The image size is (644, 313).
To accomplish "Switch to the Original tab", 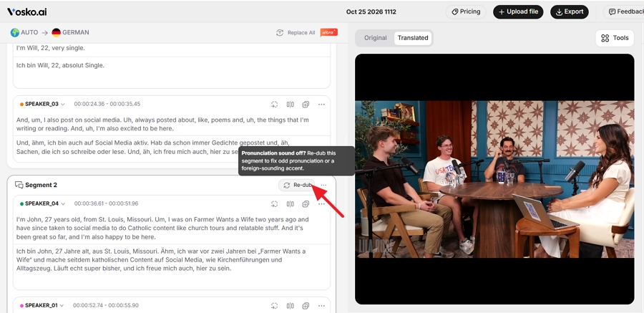I will click(376, 38).
